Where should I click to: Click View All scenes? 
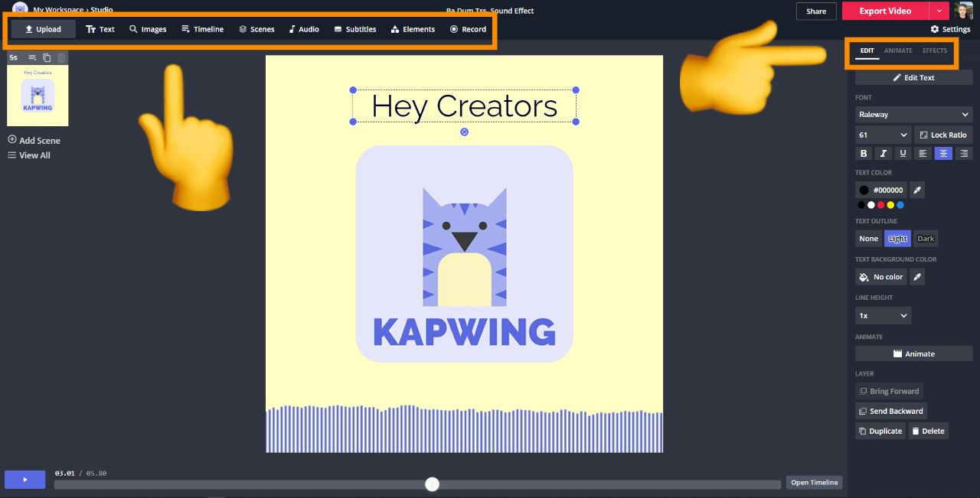29,155
